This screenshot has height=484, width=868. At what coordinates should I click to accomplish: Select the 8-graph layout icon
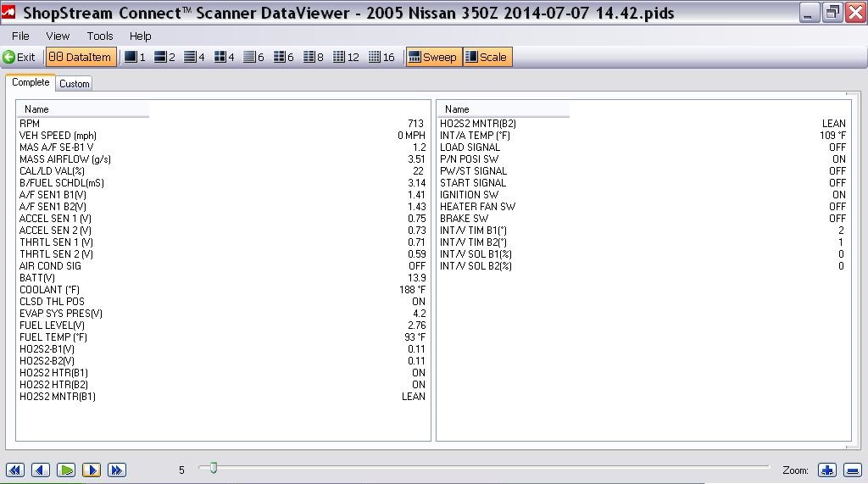coord(314,57)
